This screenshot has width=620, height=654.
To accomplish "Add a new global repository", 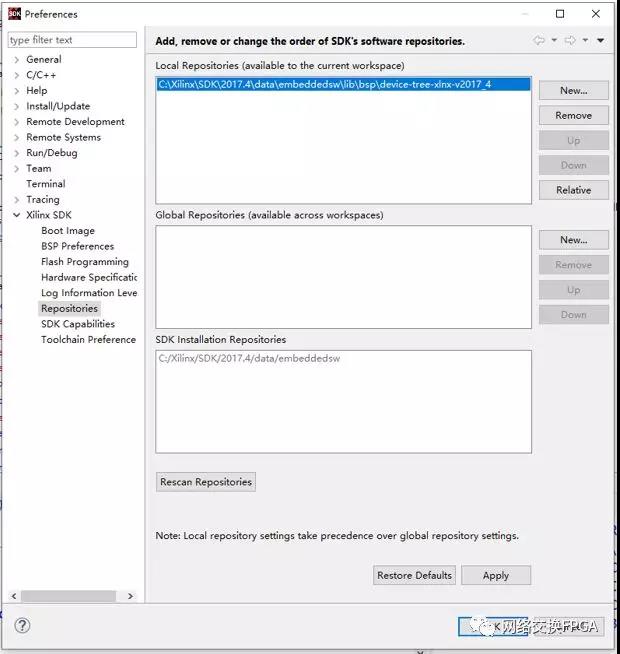I will click(x=574, y=240).
